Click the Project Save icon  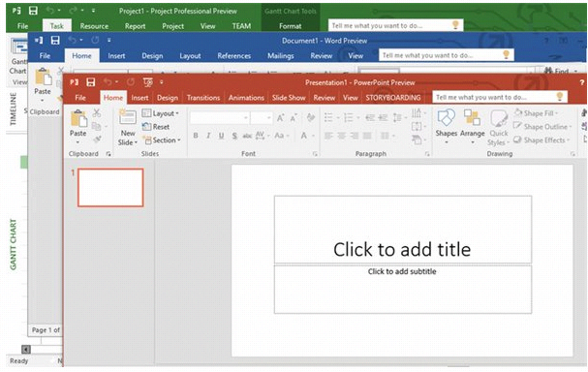pyautogui.click(x=33, y=11)
